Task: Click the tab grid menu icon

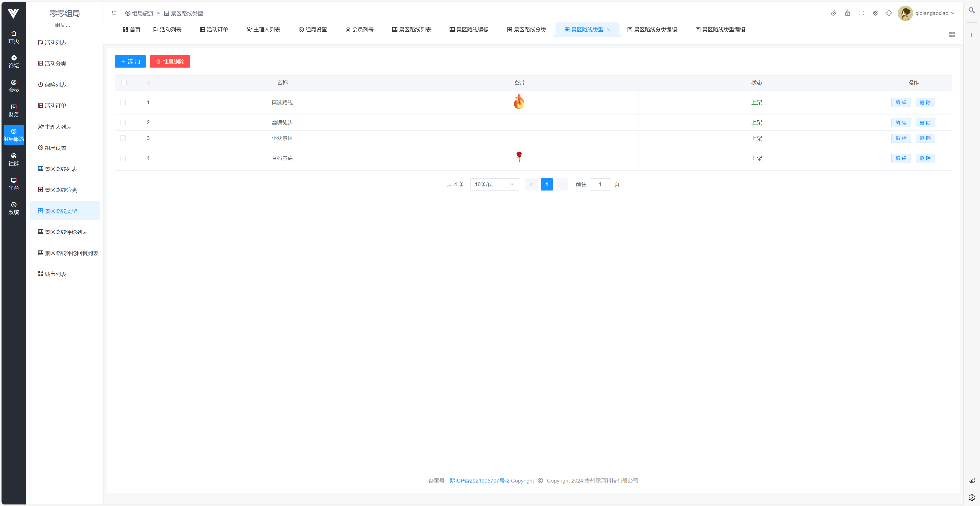Action: 952,35
